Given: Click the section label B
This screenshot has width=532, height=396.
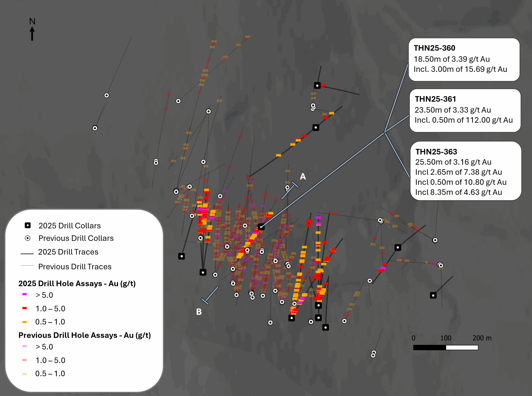Looking at the screenshot, I should 199,312.
